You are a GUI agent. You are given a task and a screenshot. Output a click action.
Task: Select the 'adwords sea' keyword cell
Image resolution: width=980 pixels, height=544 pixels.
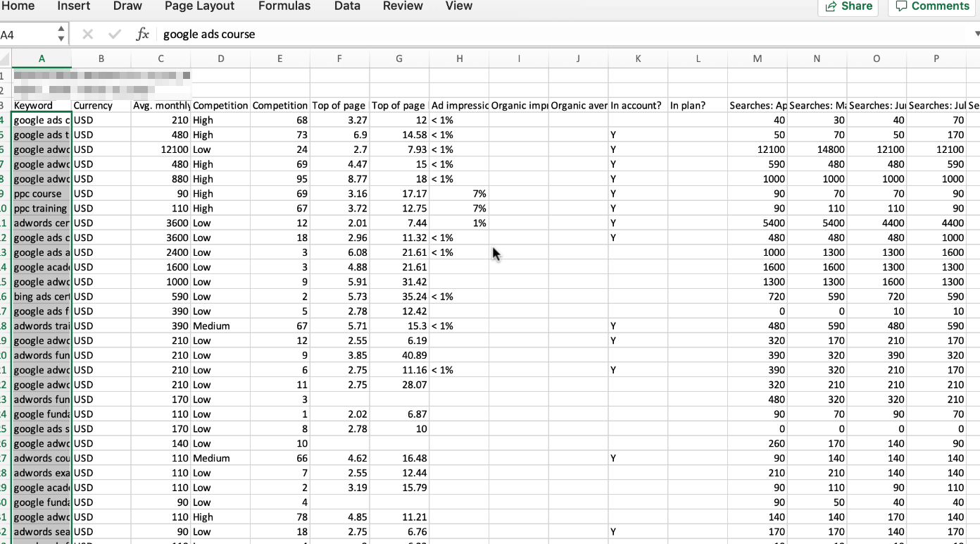[42, 532]
